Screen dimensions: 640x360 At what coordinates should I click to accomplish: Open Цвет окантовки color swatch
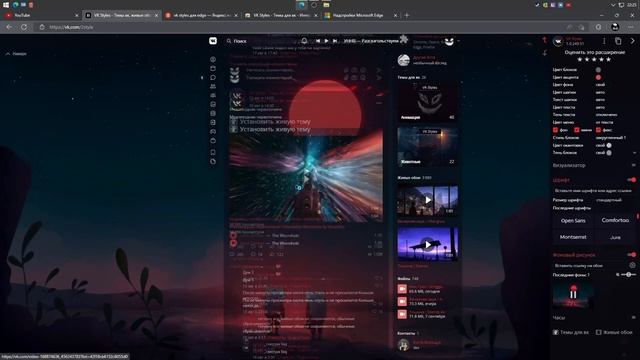(x=609, y=145)
